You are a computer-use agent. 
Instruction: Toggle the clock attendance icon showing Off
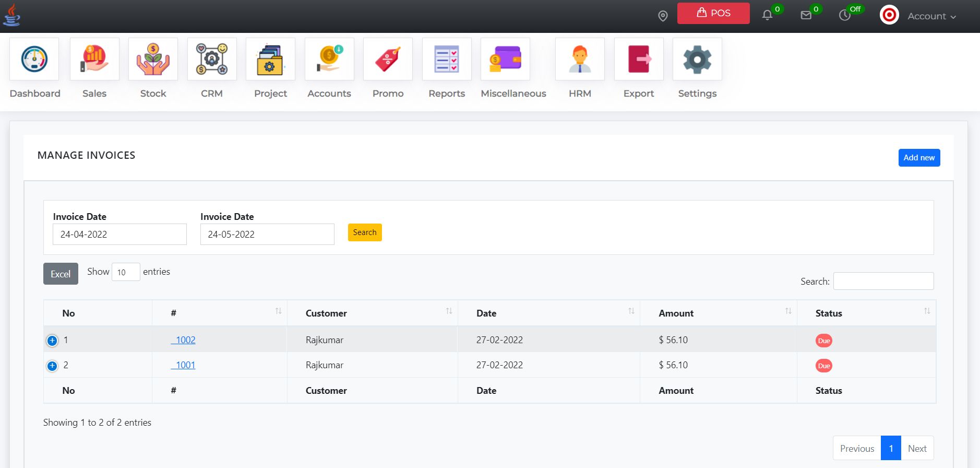[845, 15]
